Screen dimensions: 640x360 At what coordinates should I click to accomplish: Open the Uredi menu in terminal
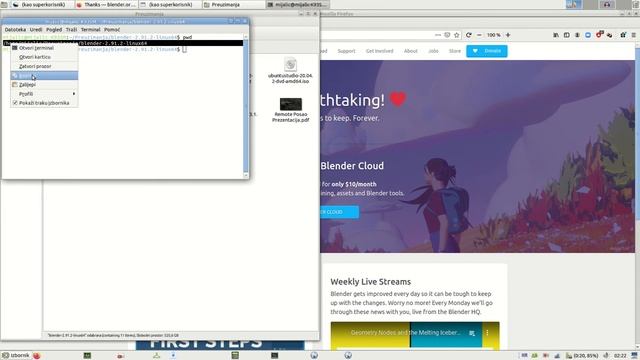[36, 30]
